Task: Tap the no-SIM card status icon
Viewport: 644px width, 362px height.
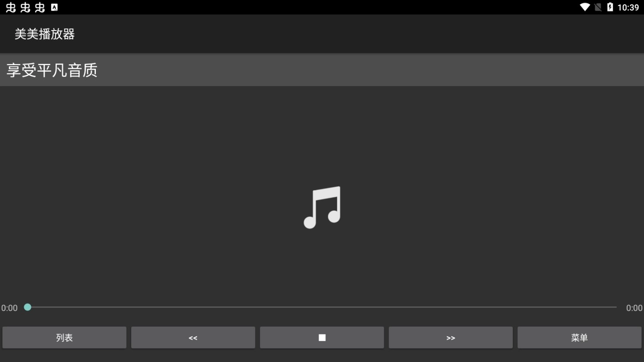Action: [x=598, y=7]
